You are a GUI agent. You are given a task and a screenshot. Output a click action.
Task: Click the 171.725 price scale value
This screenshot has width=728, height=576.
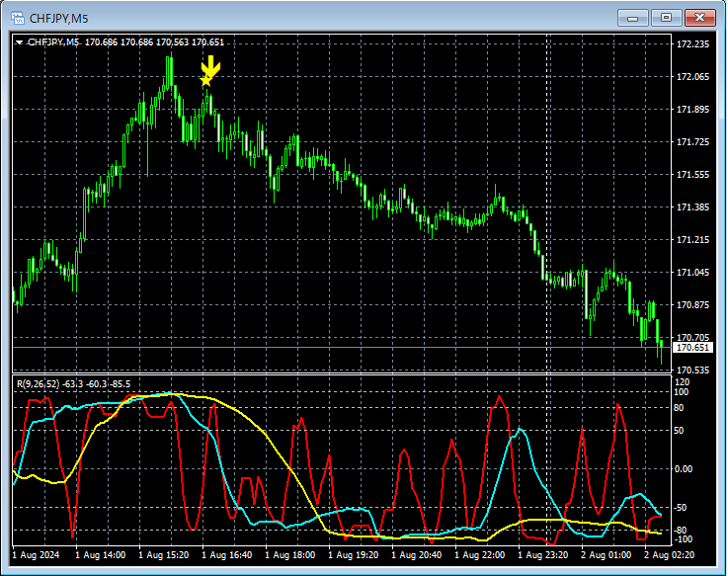(x=692, y=141)
